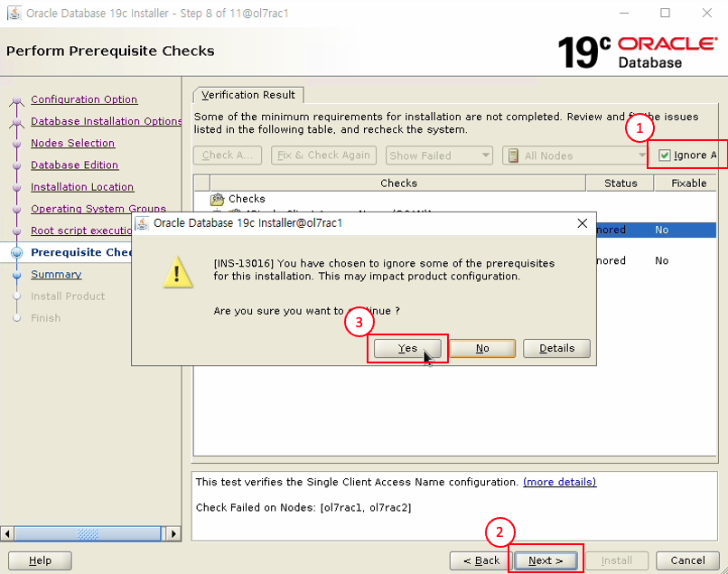
Task: Open Database Edition step
Action: click(74, 165)
